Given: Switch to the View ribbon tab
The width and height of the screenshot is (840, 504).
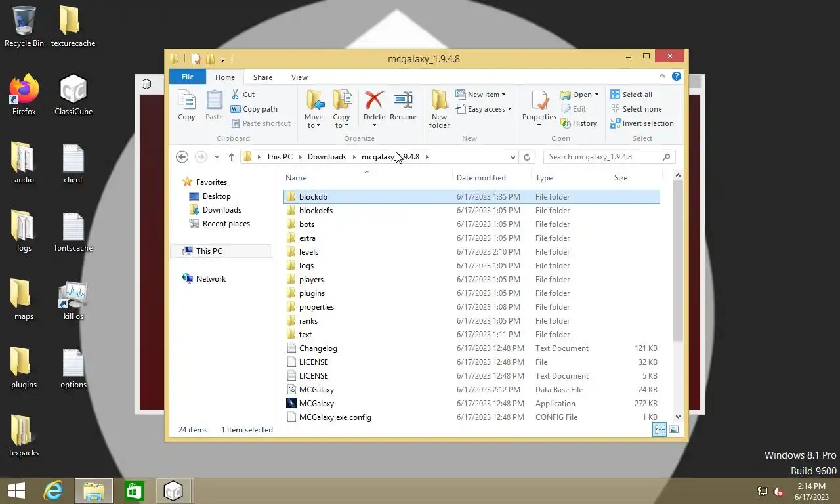Looking at the screenshot, I should 299,77.
